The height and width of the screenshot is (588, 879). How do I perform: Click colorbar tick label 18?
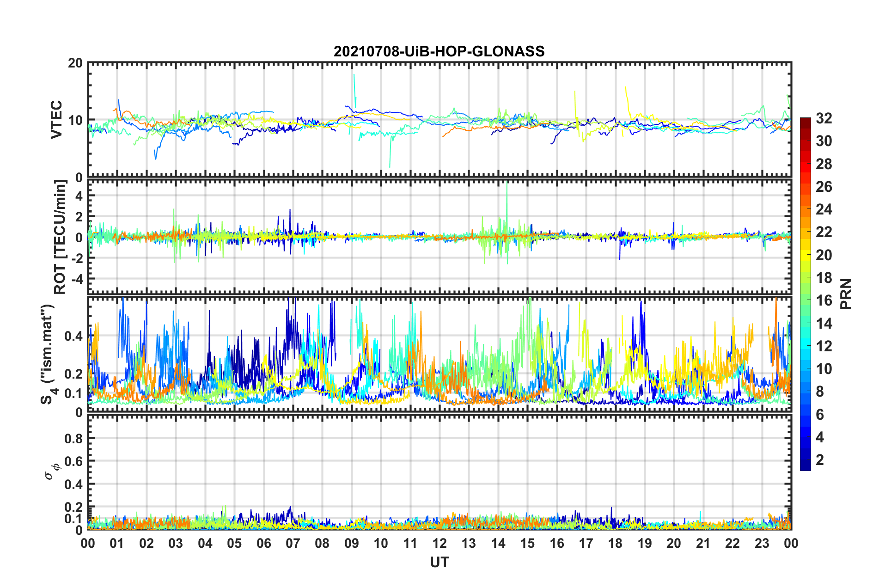pyautogui.click(x=824, y=278)
